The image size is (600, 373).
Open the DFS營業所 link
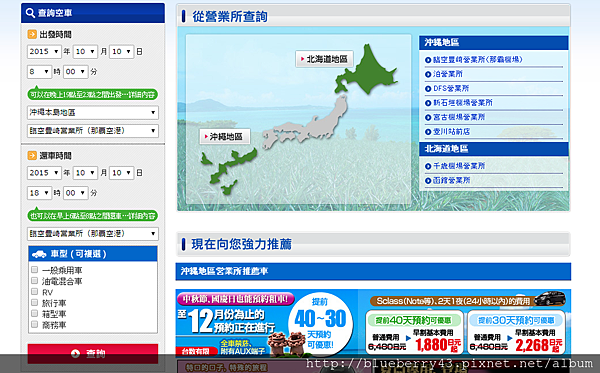(x=451, y=89)
